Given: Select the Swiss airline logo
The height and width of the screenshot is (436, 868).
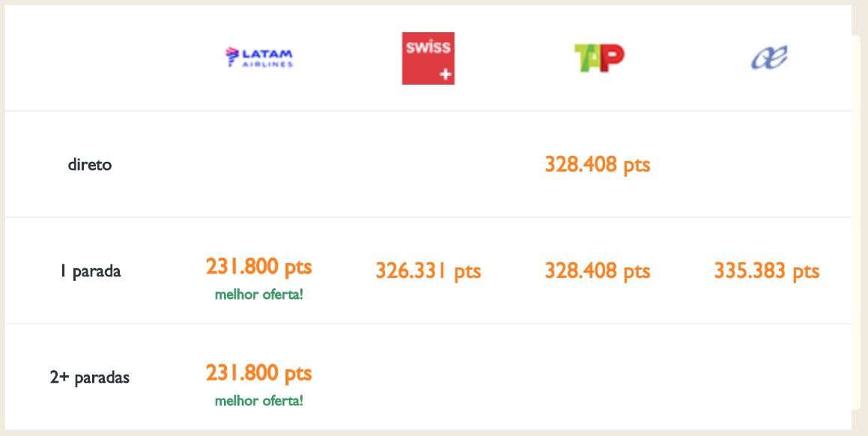Looking at the screenshot, I should [428, 58].
